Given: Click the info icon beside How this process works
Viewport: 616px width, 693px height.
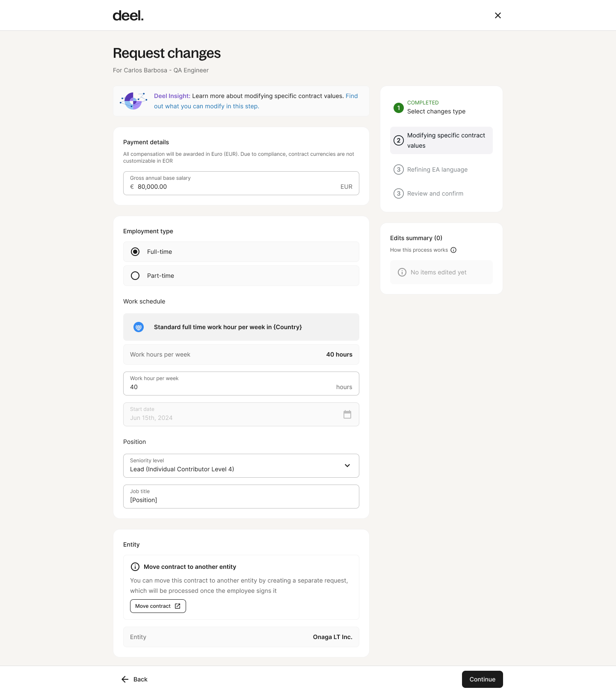Looking at the screenshot, I should 453,250.
